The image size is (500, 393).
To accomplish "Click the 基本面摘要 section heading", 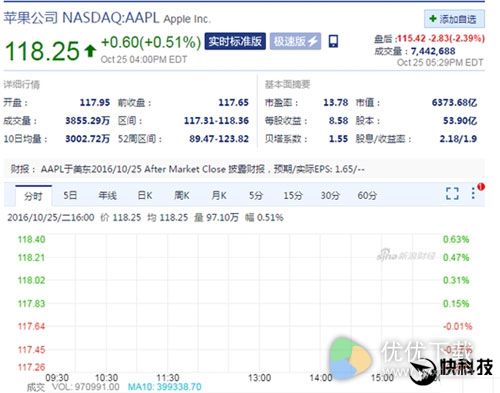I will coord(287,85).
